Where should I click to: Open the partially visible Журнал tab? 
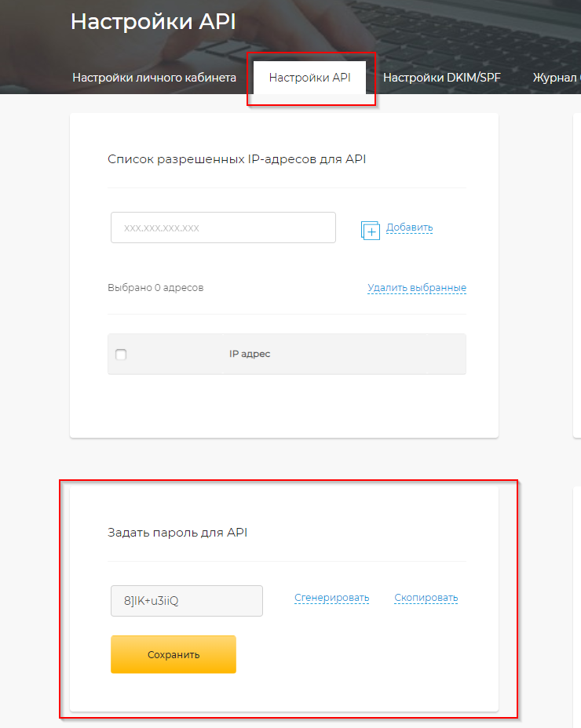click(556, 78)
